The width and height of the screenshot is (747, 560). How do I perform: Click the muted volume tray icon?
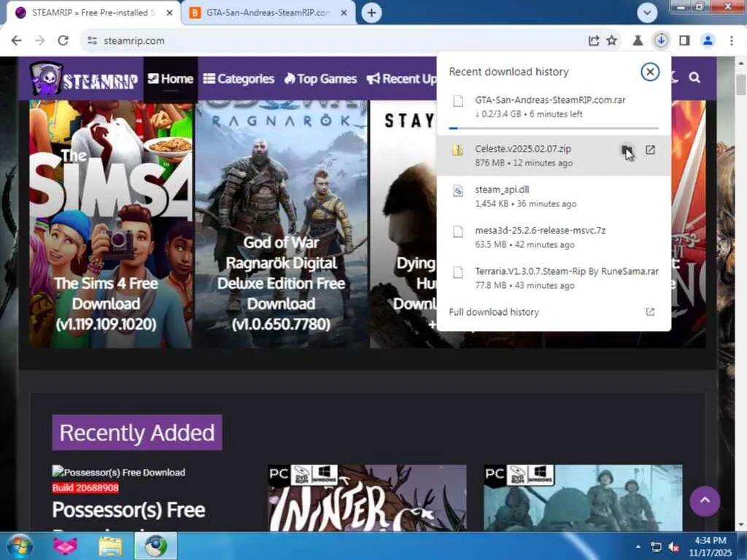(x=673, y=547)
